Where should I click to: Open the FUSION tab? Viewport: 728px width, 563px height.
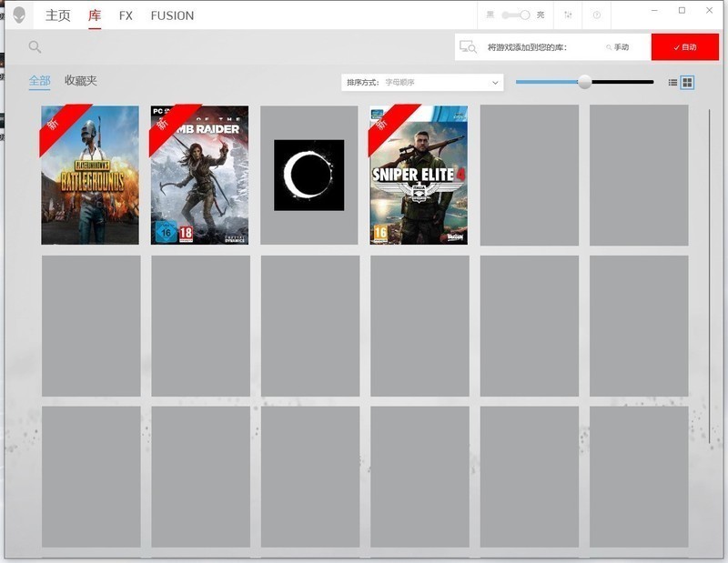(172, 15)
